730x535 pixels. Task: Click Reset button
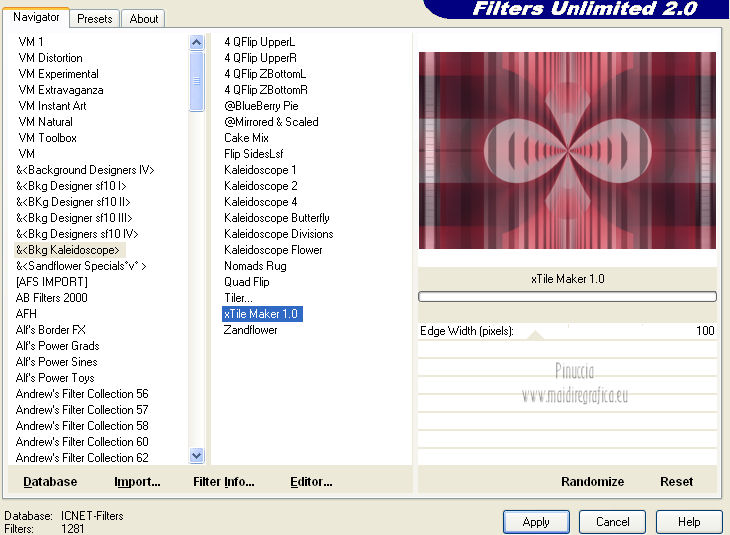pos(676,481)
